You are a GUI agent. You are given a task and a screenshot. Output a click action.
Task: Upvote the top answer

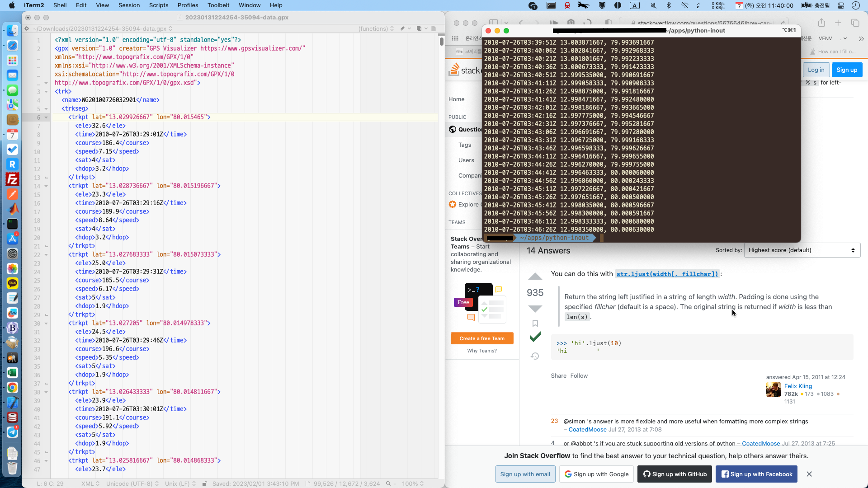pyautogui.click(x=535, y=277)
